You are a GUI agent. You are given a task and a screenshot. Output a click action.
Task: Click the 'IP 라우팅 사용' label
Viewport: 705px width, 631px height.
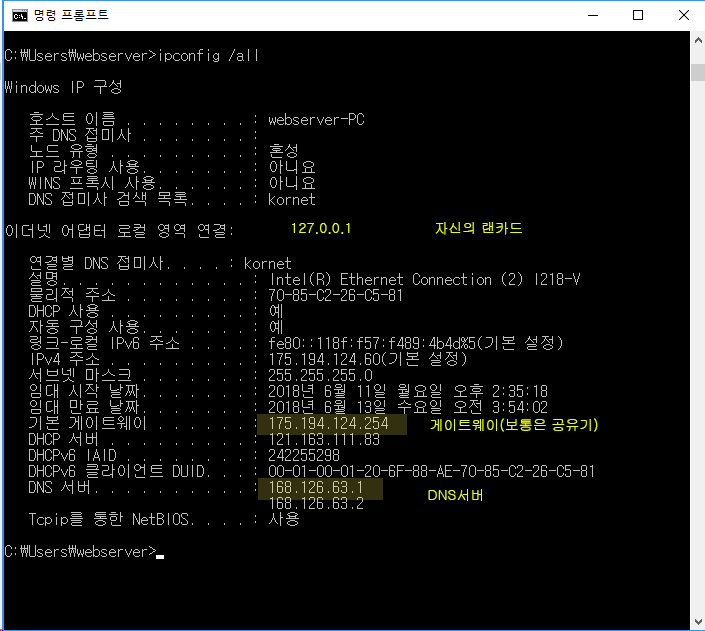[85, 167]
